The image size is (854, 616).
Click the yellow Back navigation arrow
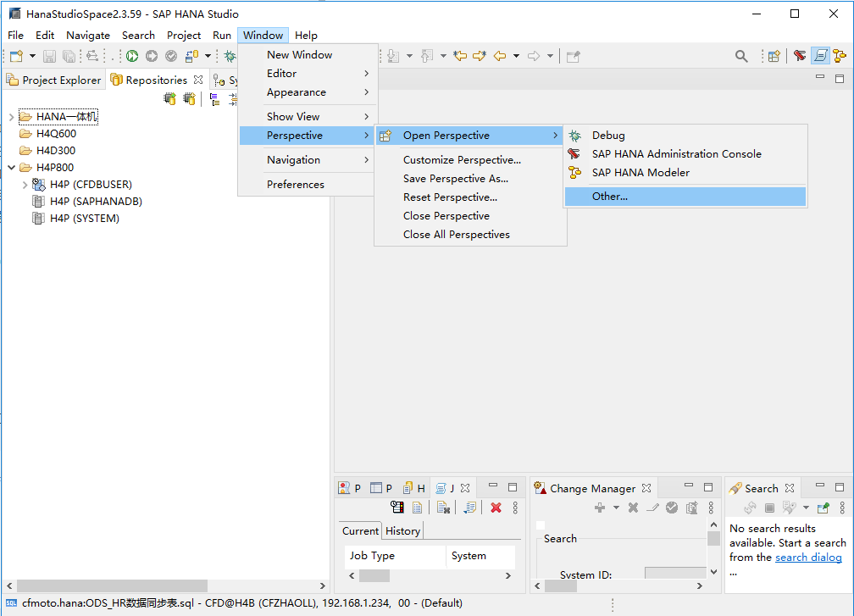click(x=500, y=56)
